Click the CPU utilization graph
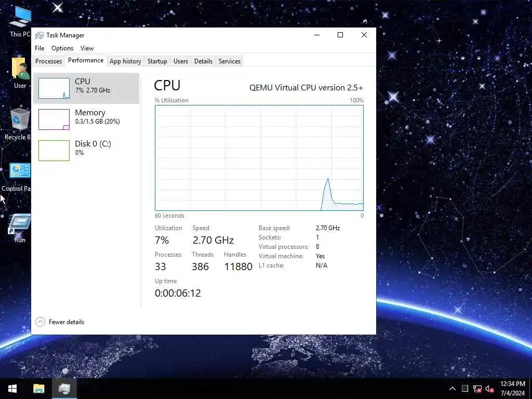Viewport: 532px width, 399px height. (259, 158)
